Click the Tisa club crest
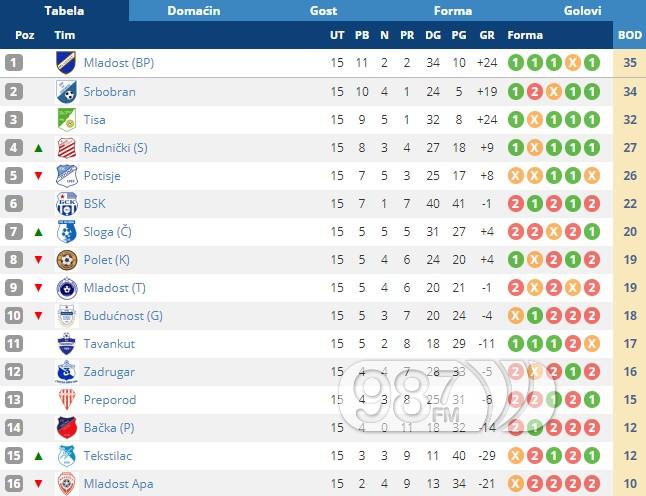646x496 pixels. (66, 120)
